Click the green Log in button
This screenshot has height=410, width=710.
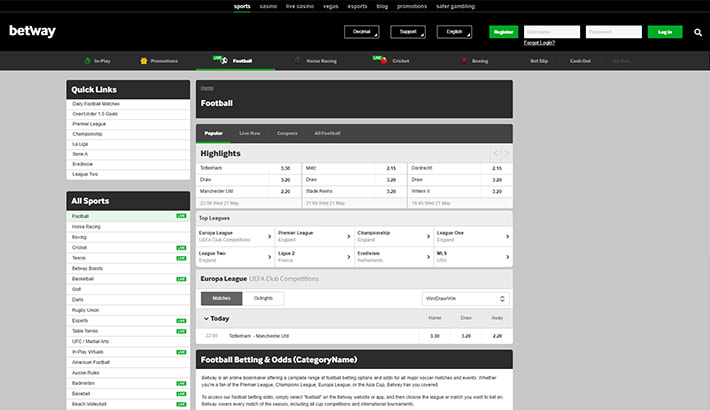[665, 32]
